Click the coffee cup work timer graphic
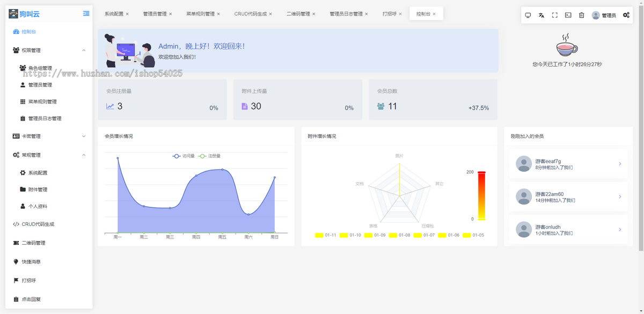 [x=567, y=45]
